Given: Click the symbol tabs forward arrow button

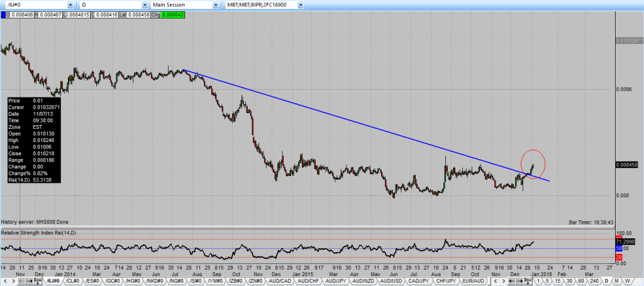Looking at the screenshot, I should [29, 281].
